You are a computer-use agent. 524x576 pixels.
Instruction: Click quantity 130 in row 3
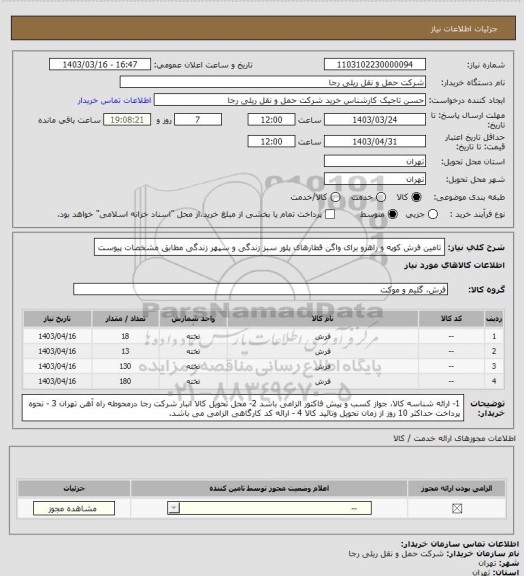[x=125, y=366]
